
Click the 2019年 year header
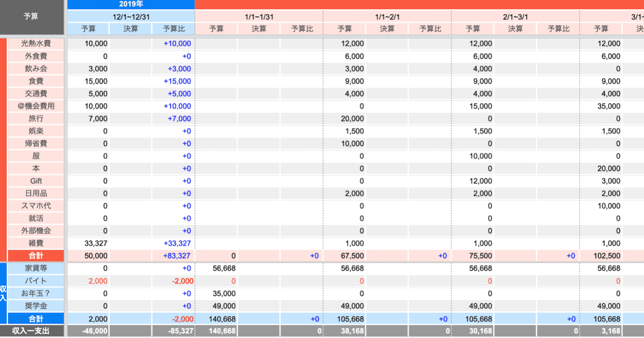[131, 5]
